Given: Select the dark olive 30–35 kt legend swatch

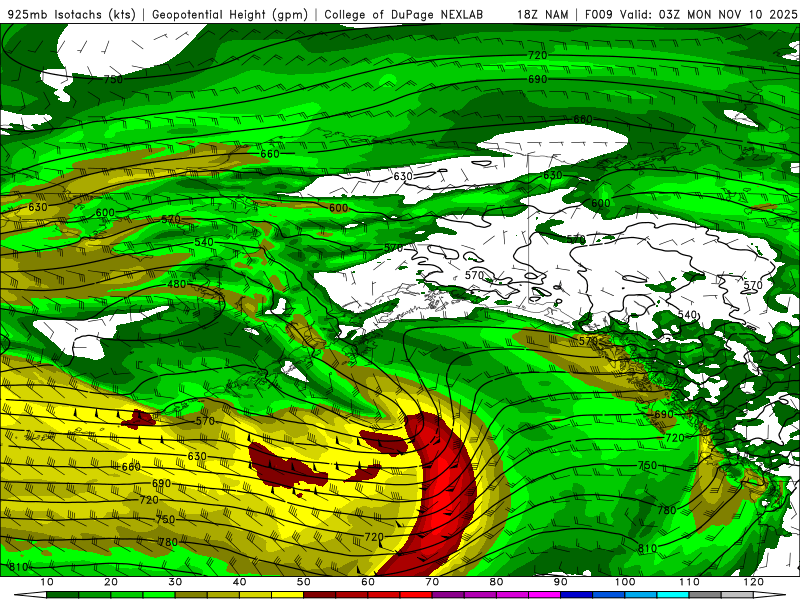Looking at the screenshot, I should click(191, 595).
